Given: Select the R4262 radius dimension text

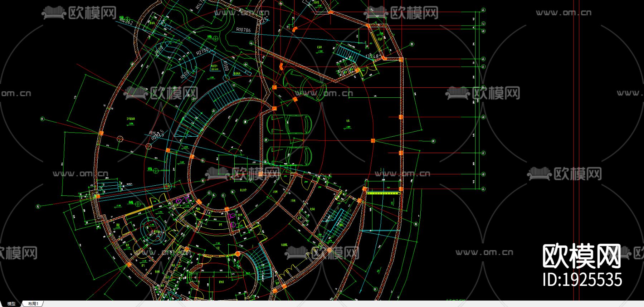Looking at the screenshot, I should (126, 22).
